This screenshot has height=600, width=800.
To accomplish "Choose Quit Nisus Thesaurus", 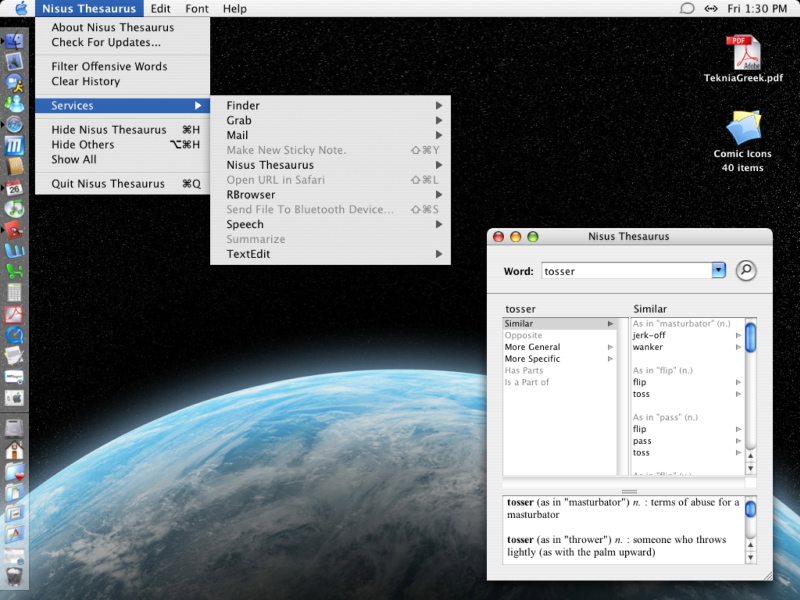I will pyautogui.click(x=122, y=184).
